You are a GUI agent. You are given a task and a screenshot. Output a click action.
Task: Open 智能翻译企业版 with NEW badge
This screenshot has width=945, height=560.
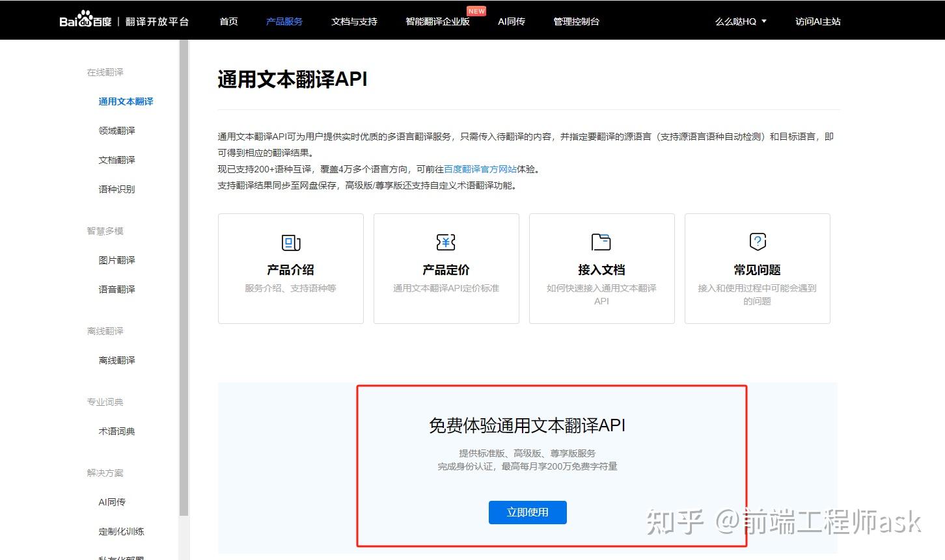pyautogui.click(x=436, y=21)
